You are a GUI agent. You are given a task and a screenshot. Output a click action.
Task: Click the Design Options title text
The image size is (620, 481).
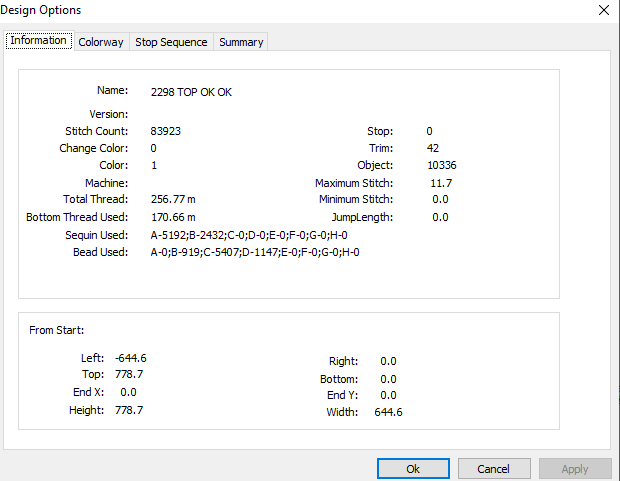pyautogui.click(x=41, y=10)
